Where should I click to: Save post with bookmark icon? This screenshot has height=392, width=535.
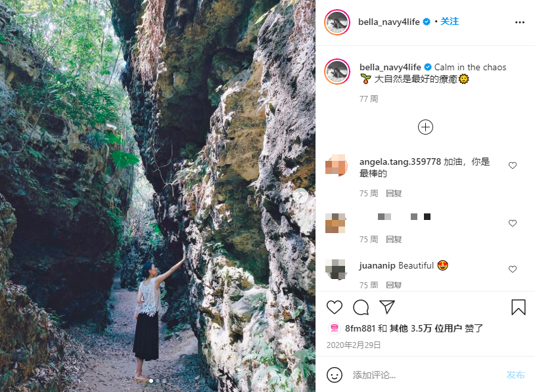click(x=518, y=307)
